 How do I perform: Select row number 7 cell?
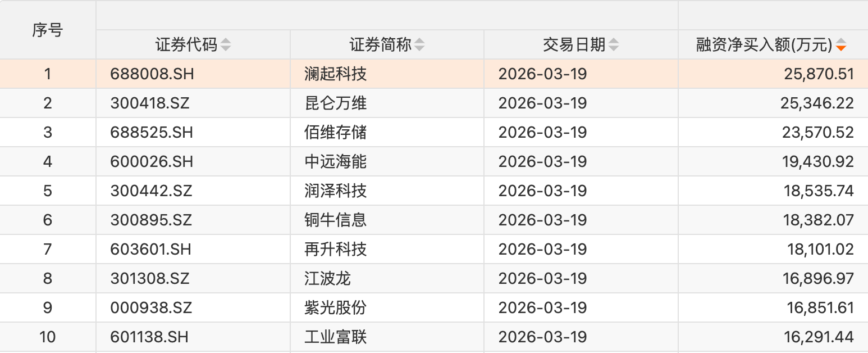[48, 249]
